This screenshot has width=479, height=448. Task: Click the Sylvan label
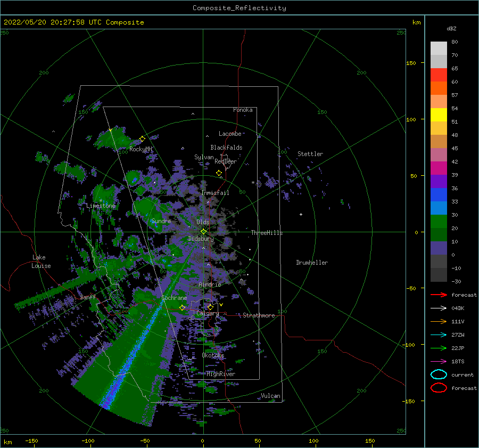(204, 157)
